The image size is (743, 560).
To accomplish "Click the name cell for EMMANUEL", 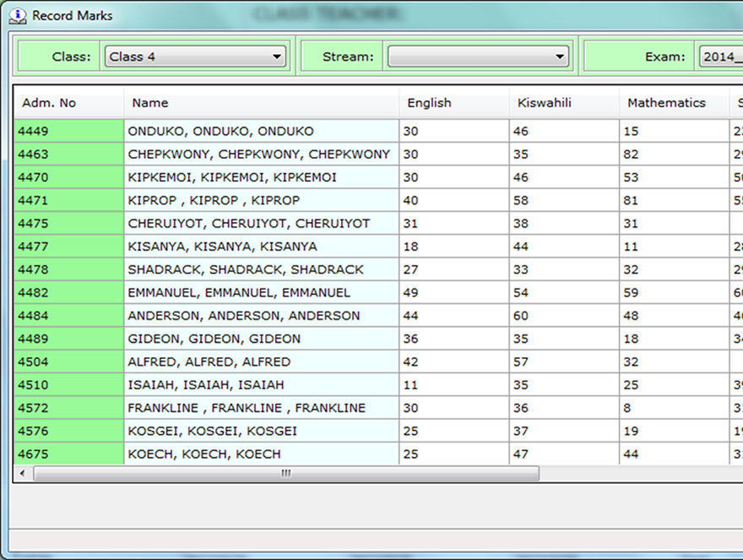I will click(261, 293).
